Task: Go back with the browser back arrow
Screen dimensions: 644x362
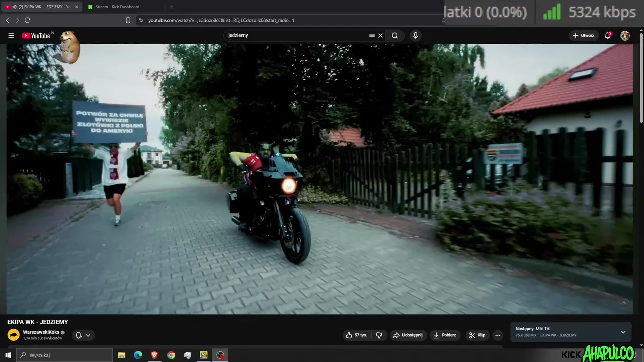Action: click(x=7, y=20)
